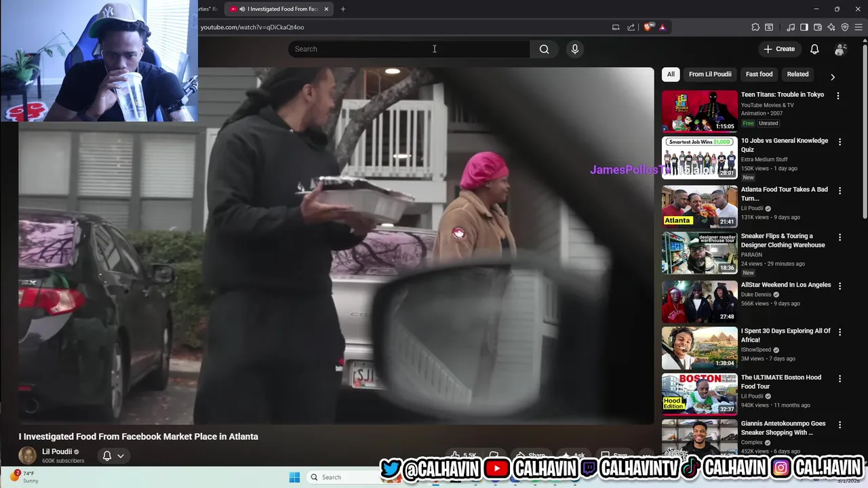Screen dimensions: 868x488
Task: Click the YouTube search magnifier button
Action: [544, 49]
